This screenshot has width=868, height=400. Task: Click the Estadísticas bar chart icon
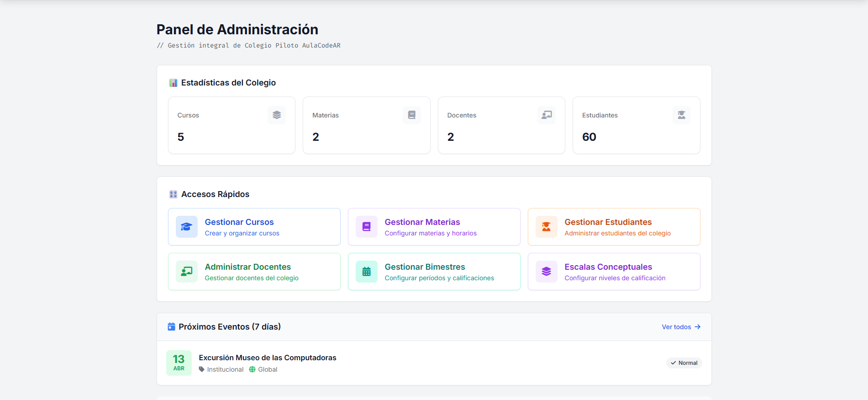point(173,83)
